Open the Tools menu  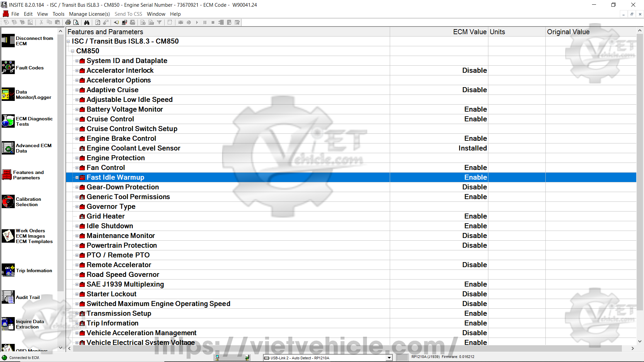tap(58, 14)
